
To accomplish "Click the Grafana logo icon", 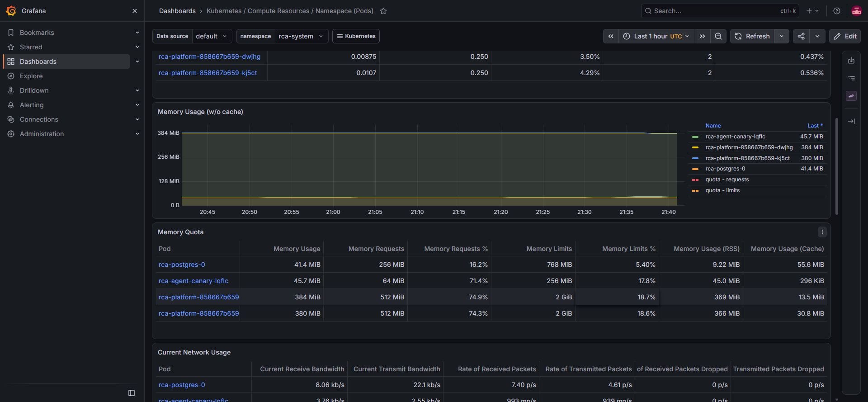I will [11, 11].
